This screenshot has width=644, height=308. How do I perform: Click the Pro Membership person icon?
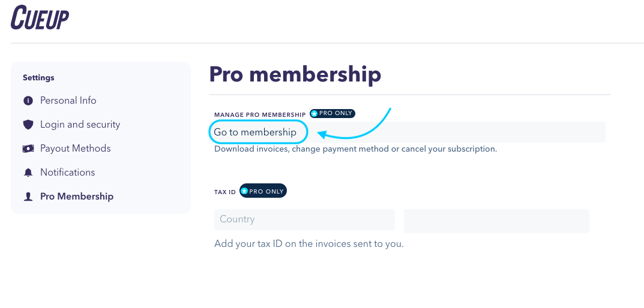(x=28, y=197)
